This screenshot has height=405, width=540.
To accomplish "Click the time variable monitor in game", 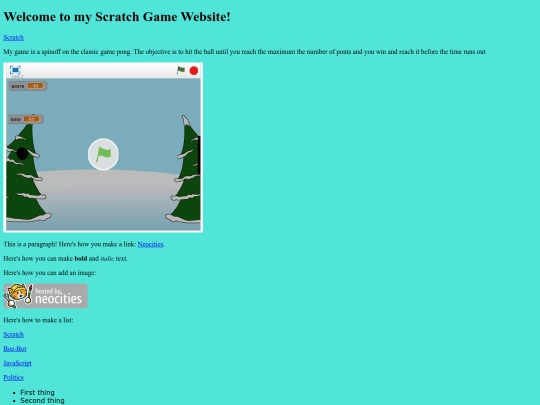I will tap(26, 119).
